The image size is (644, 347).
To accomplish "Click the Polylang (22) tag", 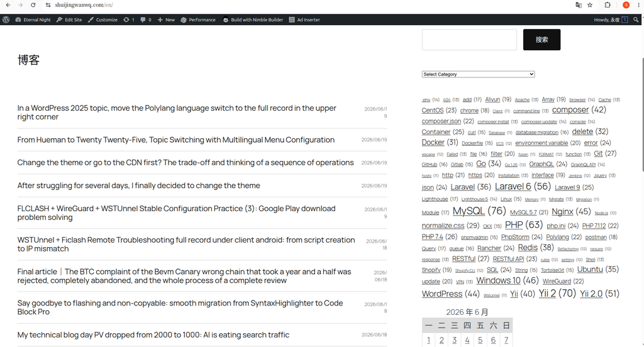I will (563, 237).
